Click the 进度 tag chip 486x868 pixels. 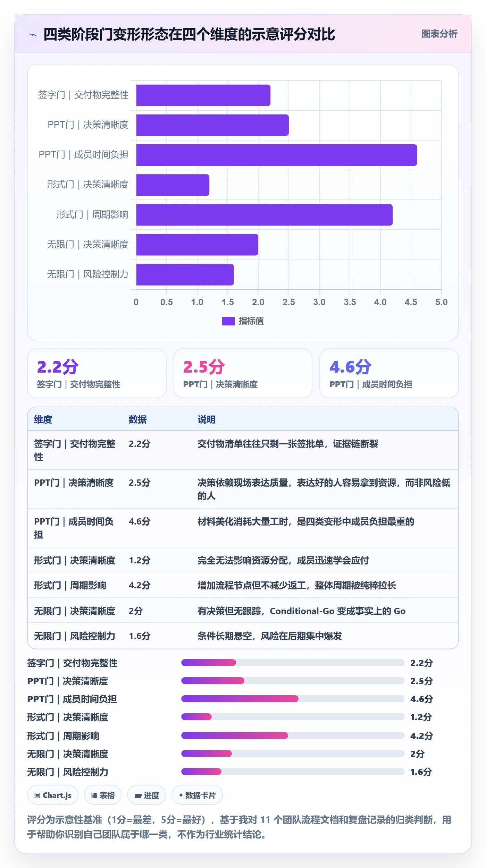coord(146,795)
